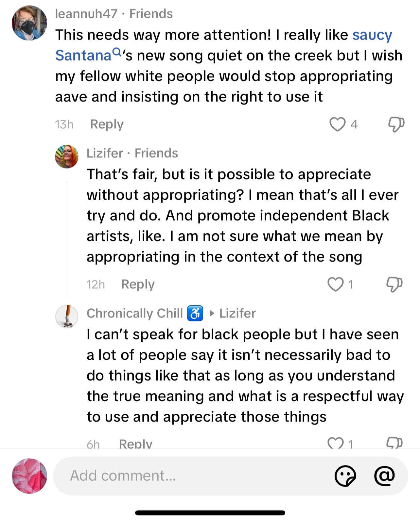Like Lizifer's comment with the heart icon
This screenshot has width=420, height=523.
(336, 284)
